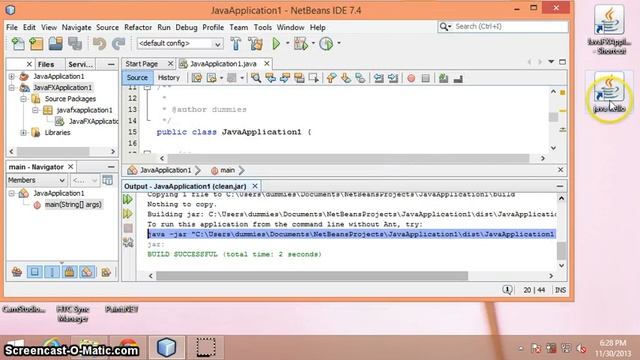The image size is (640, 360).
Task: Click the Re-run green arrows in Output panel
Action: pyautogui.click(x=128, y=199)
